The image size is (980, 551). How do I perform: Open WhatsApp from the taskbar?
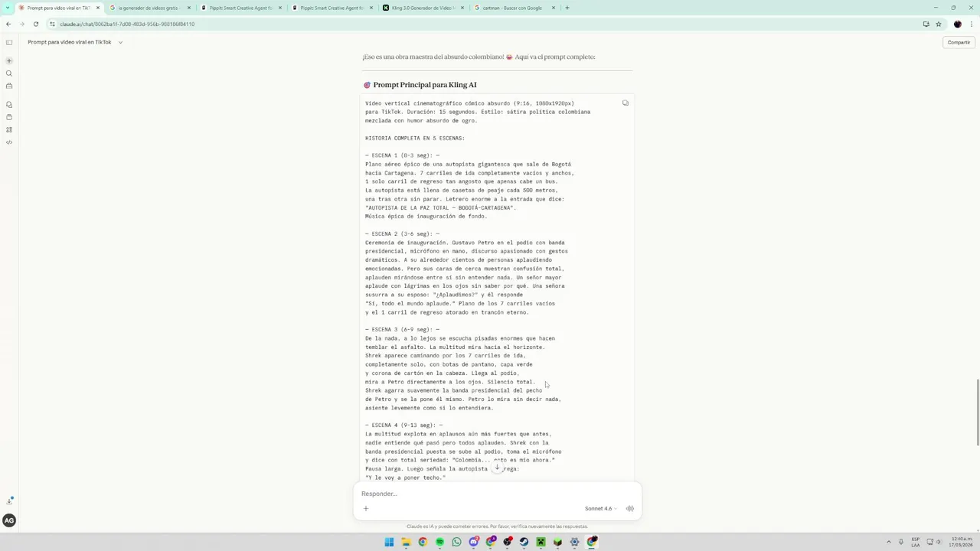tap(457, 542)
